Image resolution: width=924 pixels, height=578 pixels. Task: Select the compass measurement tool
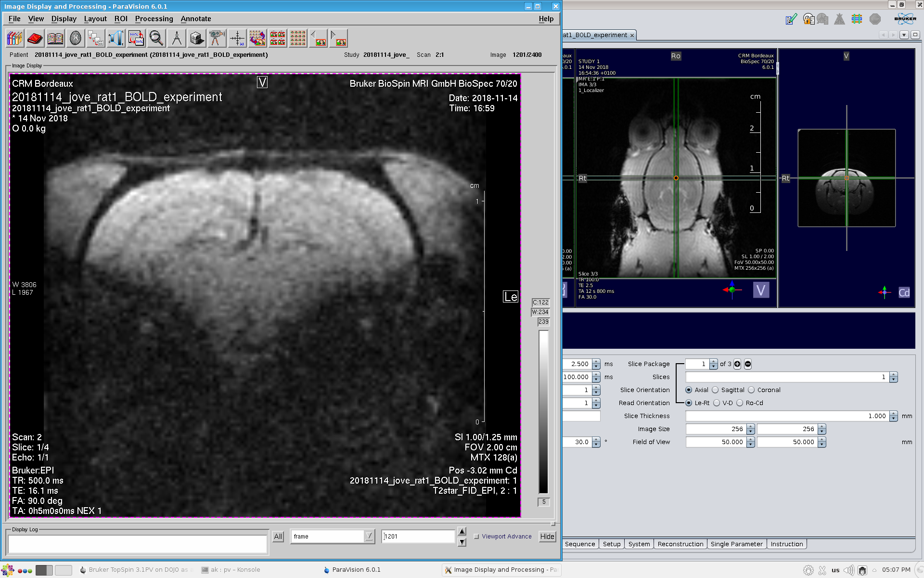pos(177,38)
